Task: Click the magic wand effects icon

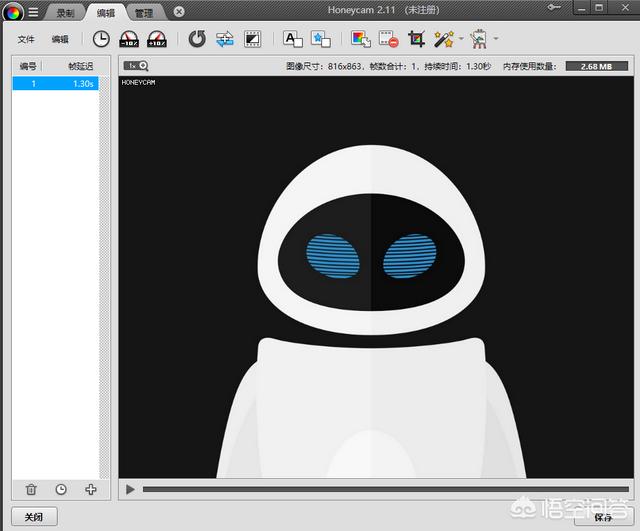Action: pyautogui.click(x=444, y=39)
